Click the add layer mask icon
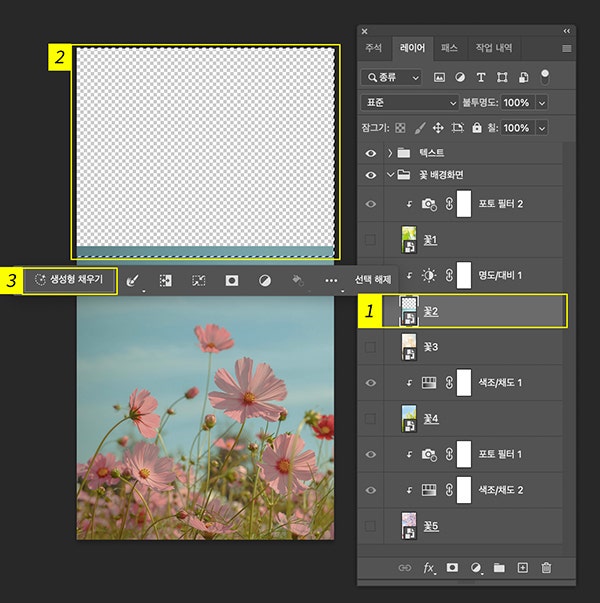Screen dimensions: 600x603 452,568
